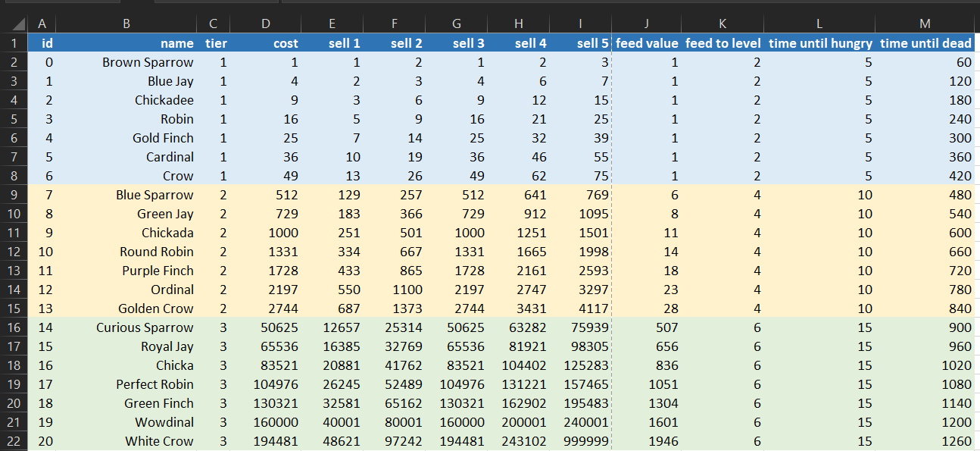Click the 'time until hungry' header cell

(819, 43)
